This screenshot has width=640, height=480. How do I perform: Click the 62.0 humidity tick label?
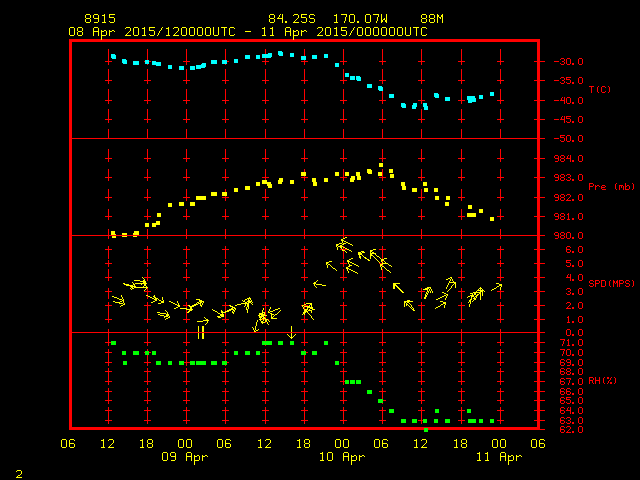[x=571, y=430]
